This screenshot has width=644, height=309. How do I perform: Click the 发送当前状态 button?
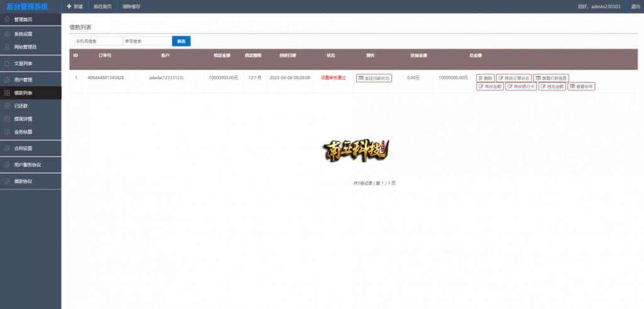(x=374, y=78)
